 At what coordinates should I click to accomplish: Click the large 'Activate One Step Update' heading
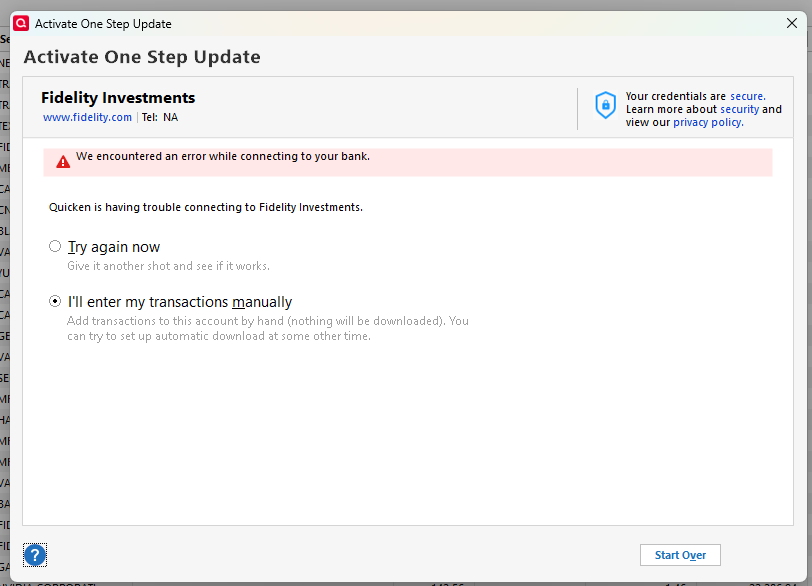point(142,57)
